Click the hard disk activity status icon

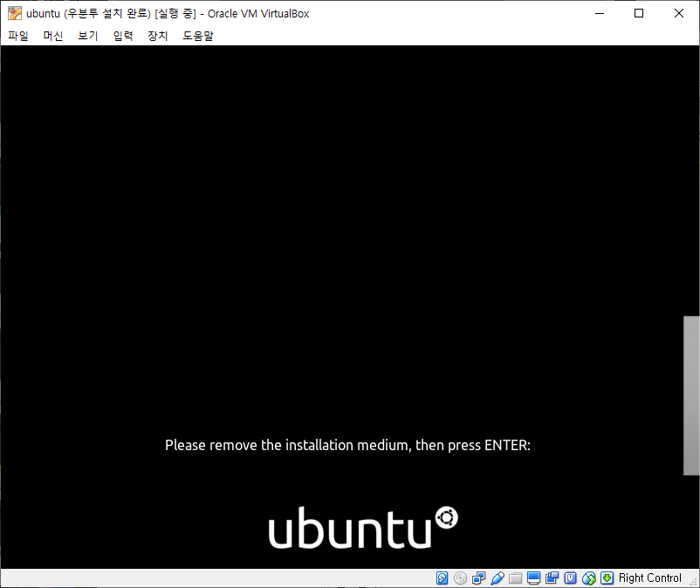pyautogui.click(x=442, y=578)
